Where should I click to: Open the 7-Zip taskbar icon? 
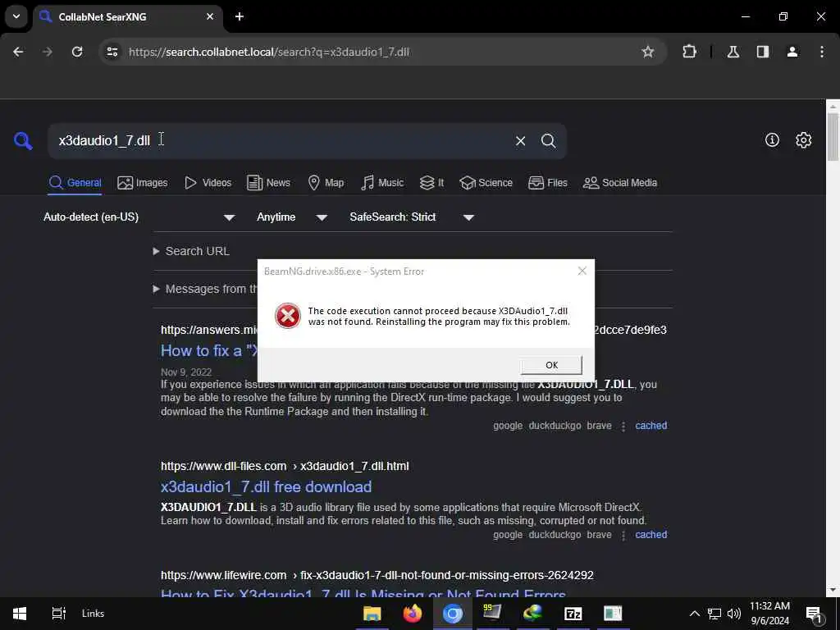(x=573, y=614)
